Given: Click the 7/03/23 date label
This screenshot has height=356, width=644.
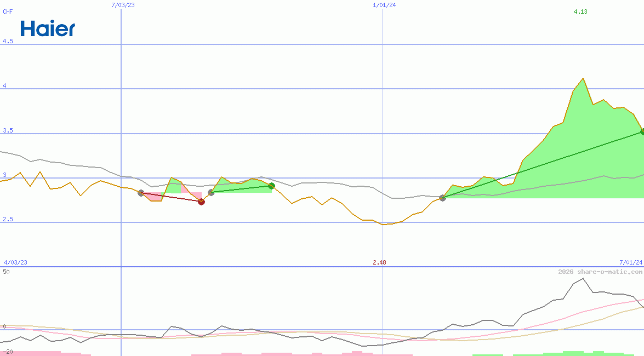Looking at the screenshot, I should coord(122,5).
